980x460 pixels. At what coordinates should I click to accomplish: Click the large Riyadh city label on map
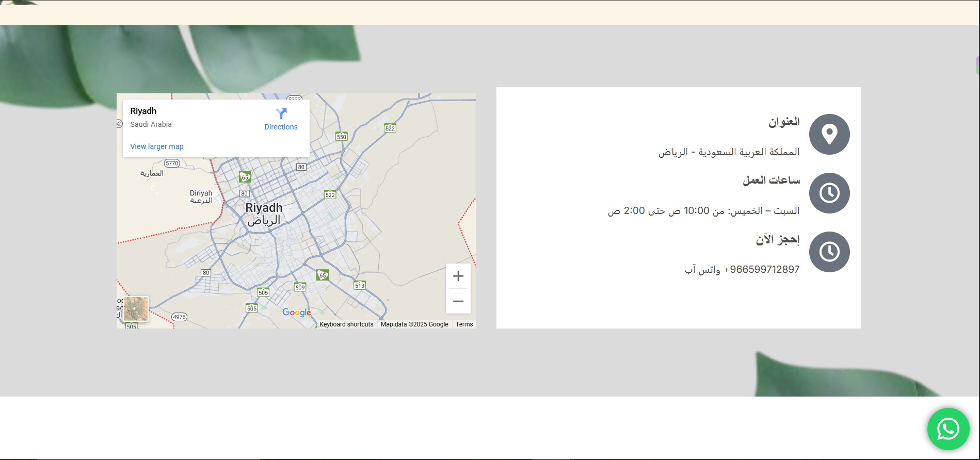tap(264, 208)
